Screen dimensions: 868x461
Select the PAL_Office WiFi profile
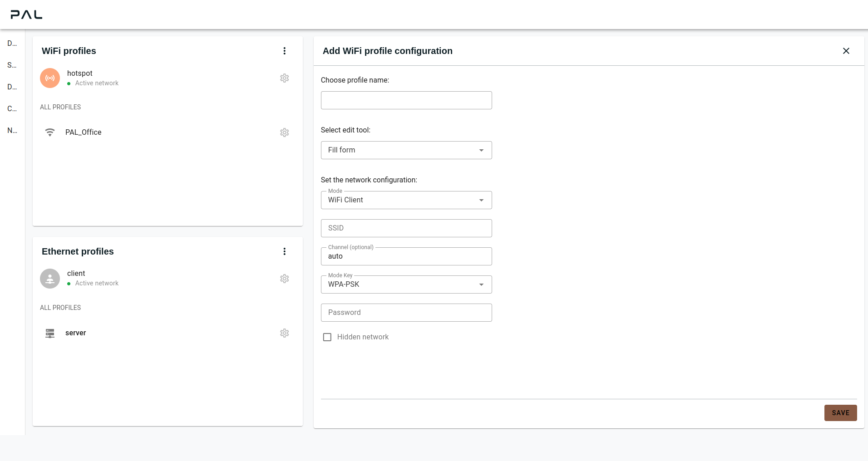[x=84, y=132]
